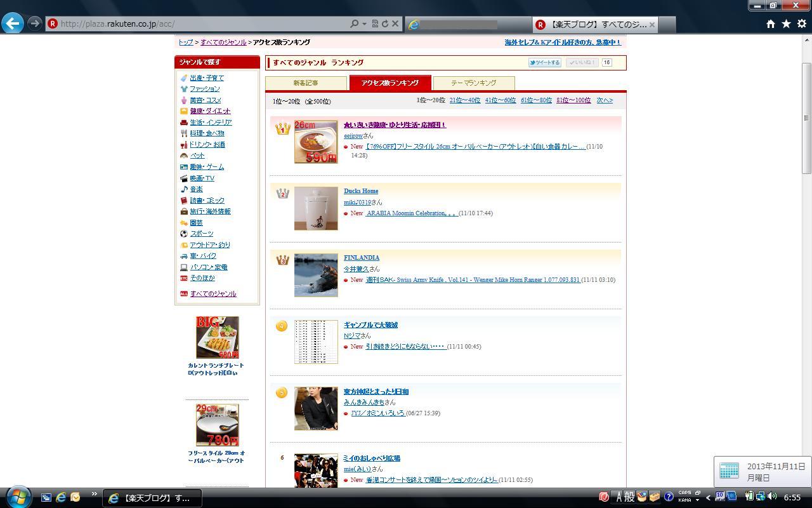
Task: Click the volume speaker icon in tray
Action: coord(772,497)
